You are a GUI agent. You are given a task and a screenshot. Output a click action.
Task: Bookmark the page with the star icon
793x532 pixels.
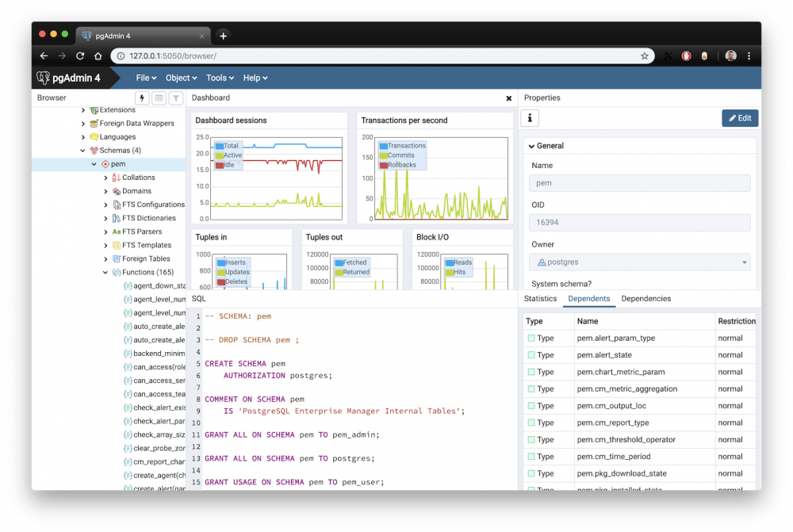tap(644, 56)
